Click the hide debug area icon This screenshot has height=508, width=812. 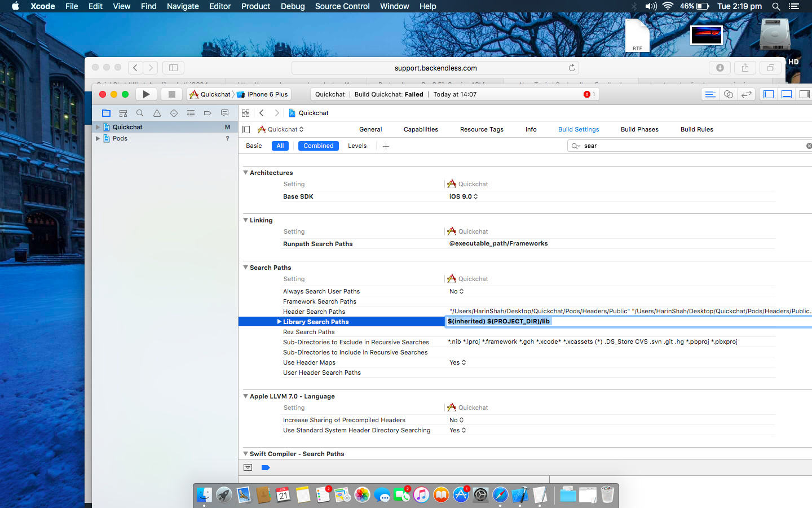pyautogui.click(x=248, y=467)
